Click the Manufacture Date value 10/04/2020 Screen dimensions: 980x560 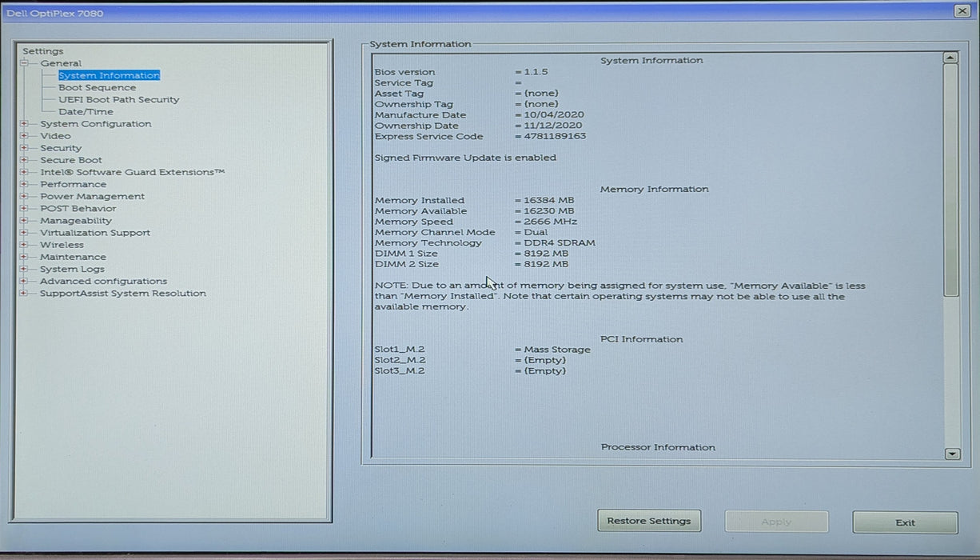pos(554,114)
